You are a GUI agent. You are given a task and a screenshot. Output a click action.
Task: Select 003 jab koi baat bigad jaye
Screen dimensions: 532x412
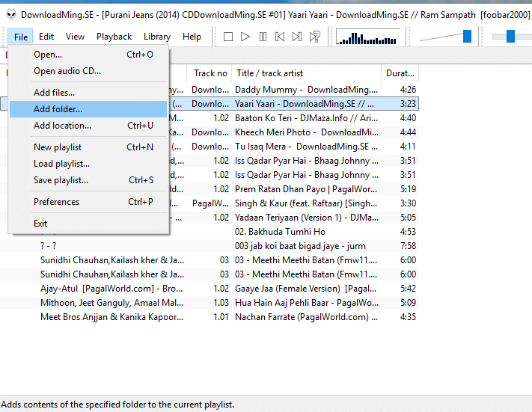(x=210, y=246)
